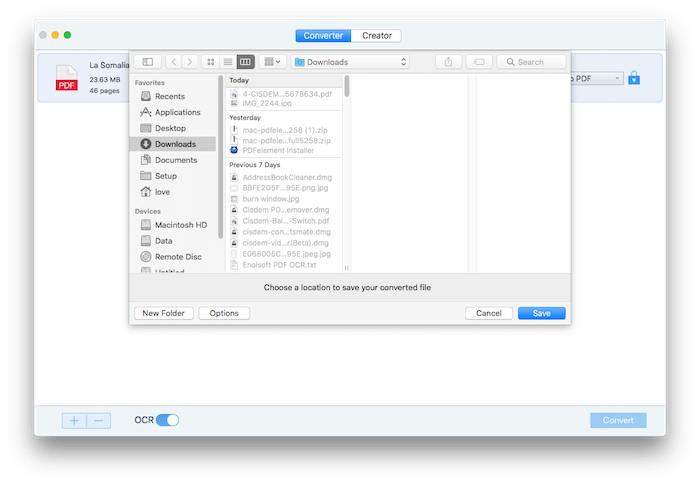This screenshot has height=485, width=700.
Task: Select E068005C...95E.jpeg.jpg file
Action: [284, 255]
